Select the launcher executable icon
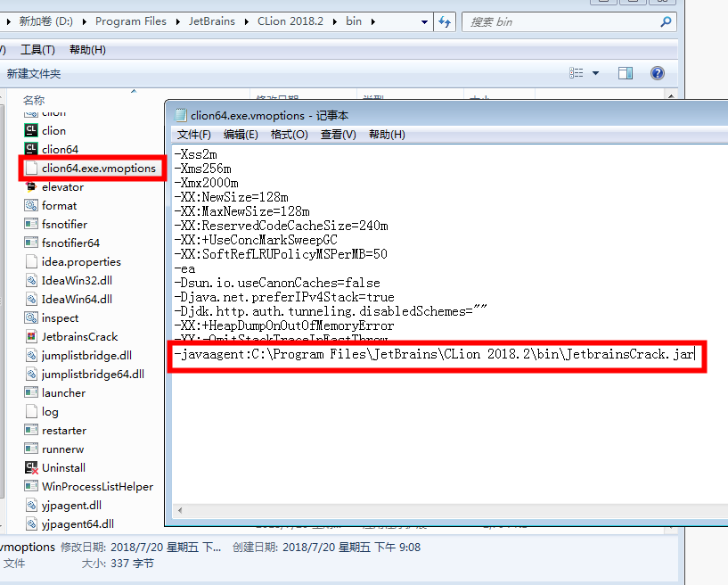Screen dimensions: 728x585 pyautogui.click(x=31, y=392)
